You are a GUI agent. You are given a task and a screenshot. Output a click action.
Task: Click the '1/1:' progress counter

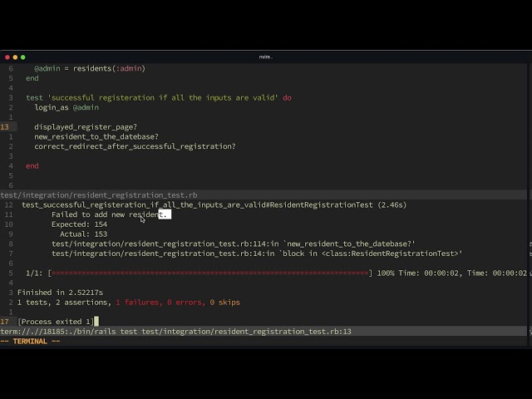click(x=34, y=273)
